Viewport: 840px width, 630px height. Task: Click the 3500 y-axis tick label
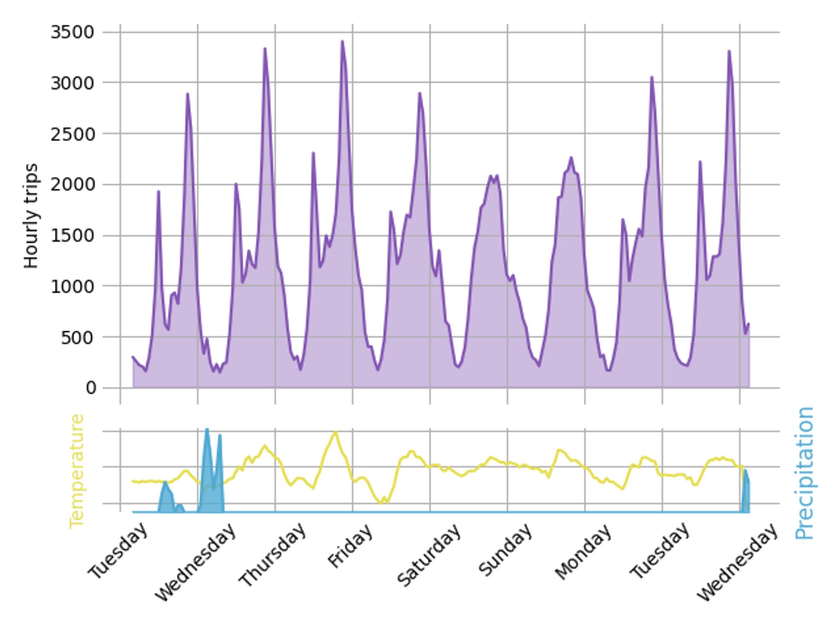pyautogui.click(x=72, y=32)
